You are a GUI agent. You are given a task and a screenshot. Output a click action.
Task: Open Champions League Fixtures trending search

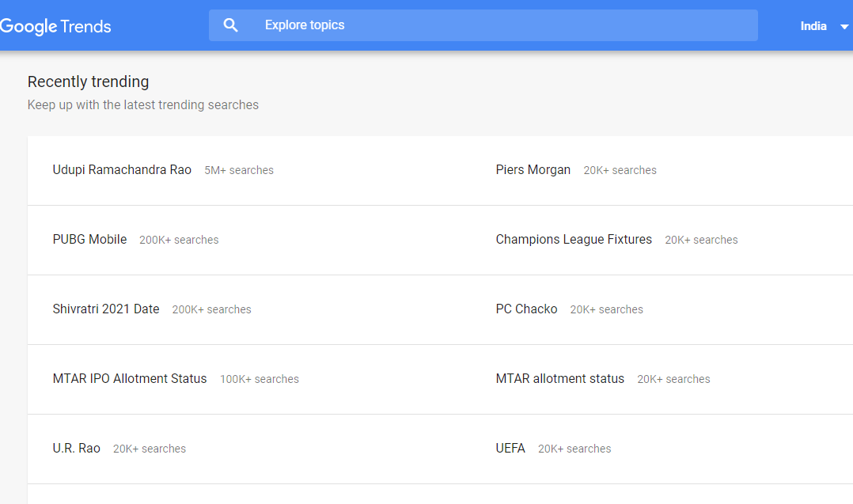tap(574, 239)
